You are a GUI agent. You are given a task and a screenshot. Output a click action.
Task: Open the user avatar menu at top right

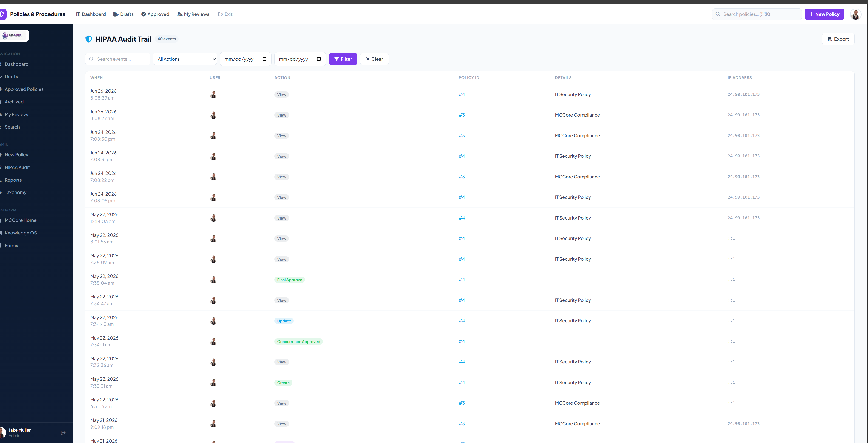[856, 14]
